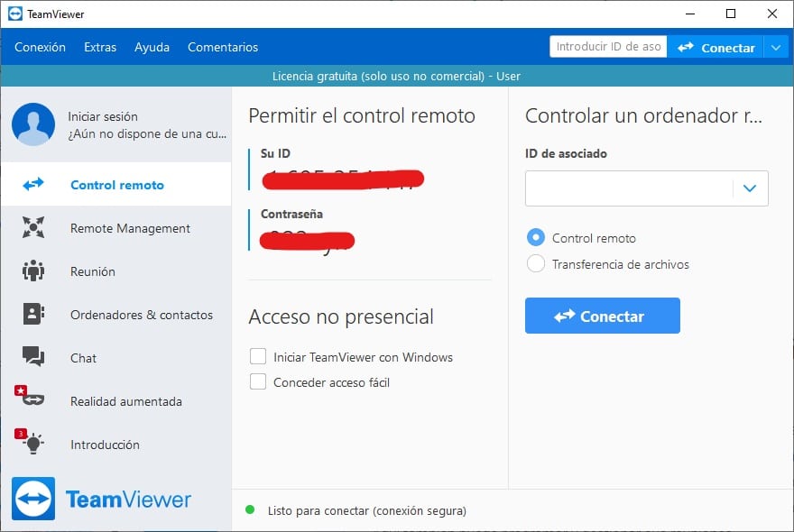The height and width of the screenshot is (532, 794).
Task: Switch to the Chat section
Action: [116, 357]
